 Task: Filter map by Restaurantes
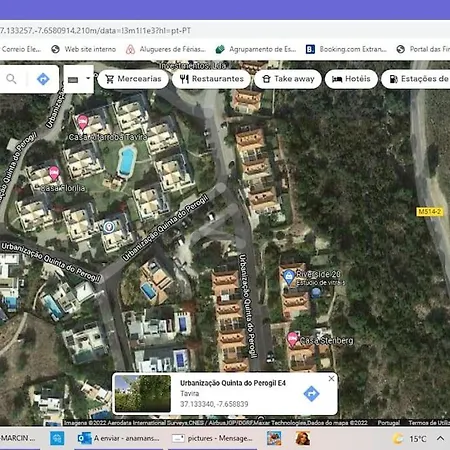(211, 79)
